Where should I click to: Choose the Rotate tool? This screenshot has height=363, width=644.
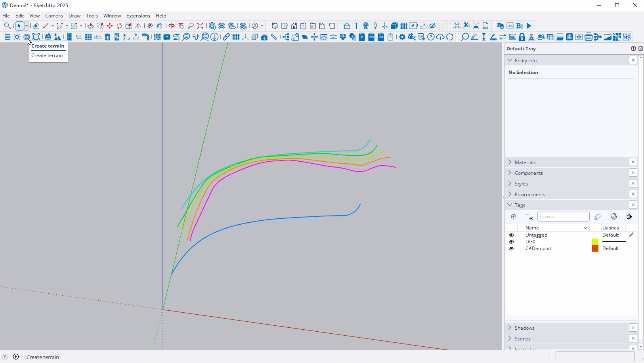[119, 26]
